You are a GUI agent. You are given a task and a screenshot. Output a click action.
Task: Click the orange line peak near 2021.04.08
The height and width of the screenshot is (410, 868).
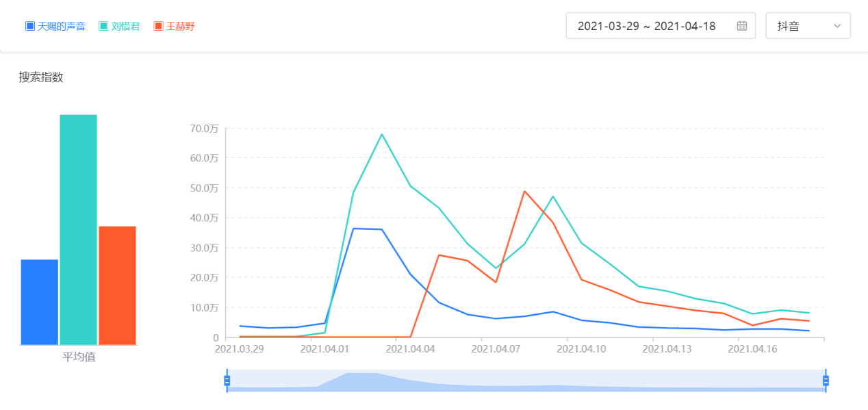[x=524, y=191]
